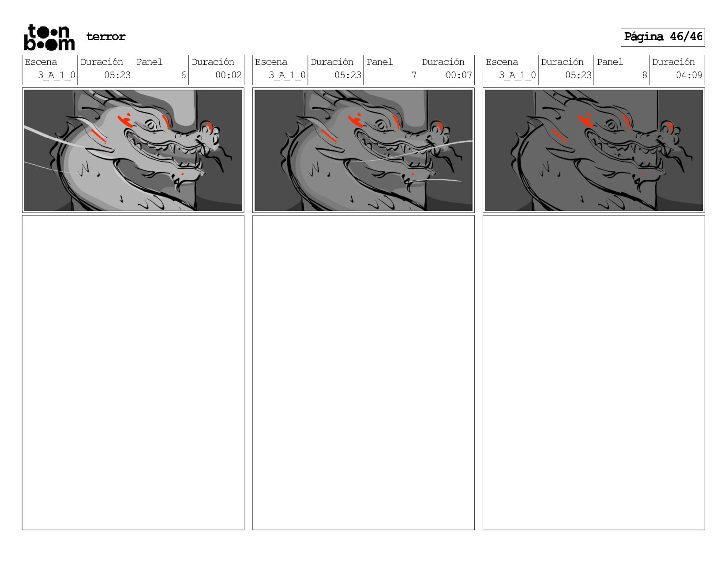Click the empty notes box under panel 6

pos(133,373)
